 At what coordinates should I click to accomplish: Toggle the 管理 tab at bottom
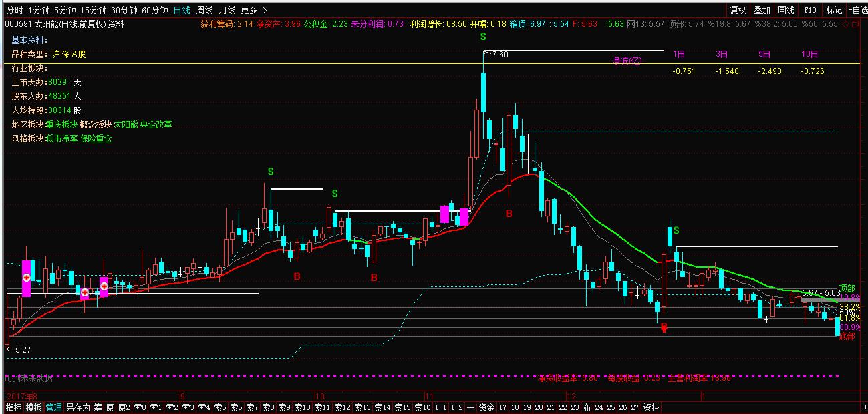(x=53, y=407)
